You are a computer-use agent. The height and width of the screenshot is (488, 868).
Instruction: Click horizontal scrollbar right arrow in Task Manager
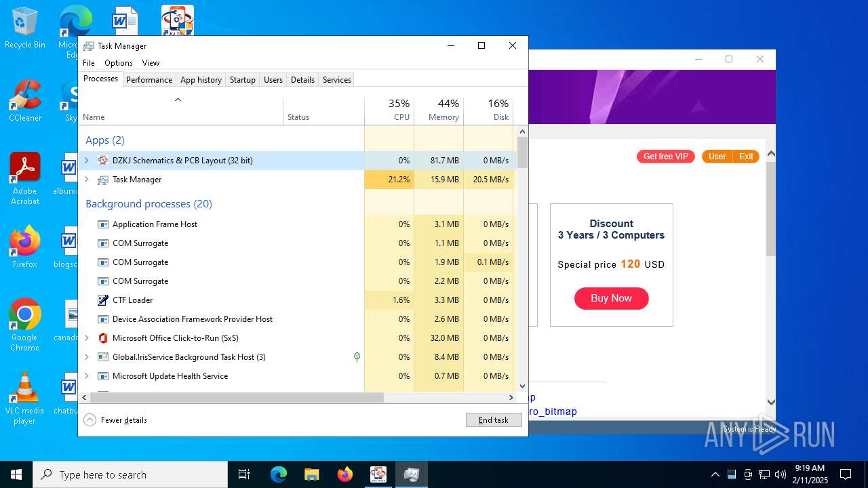pyautogui.click(x=511, y=398)
